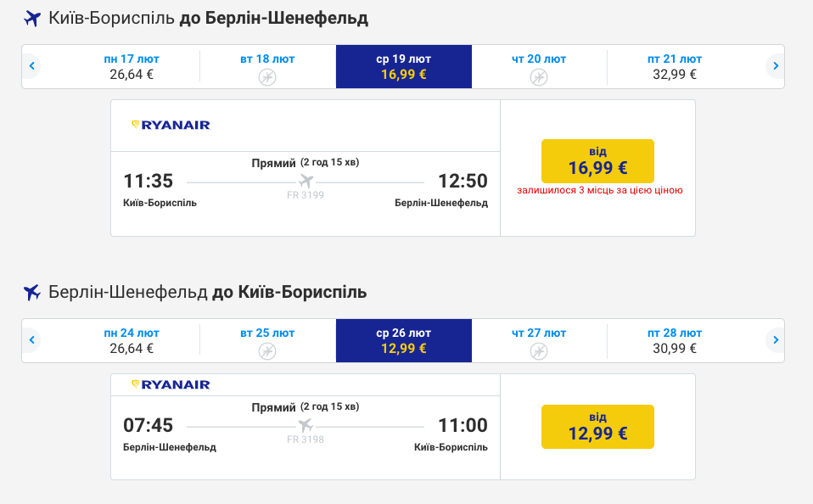Choose the outbound fare від 16,99 €

click(597, 160)
